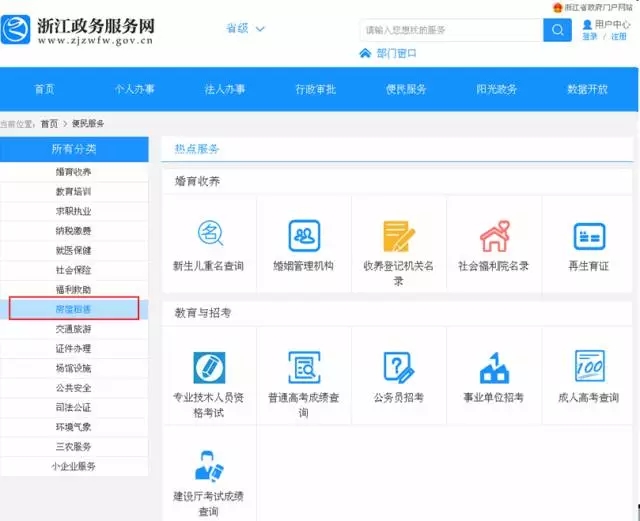Open 社会福利院名录 house icon
Image resolution: width=640 pixels, height=521 pixels.
(495, 236)
